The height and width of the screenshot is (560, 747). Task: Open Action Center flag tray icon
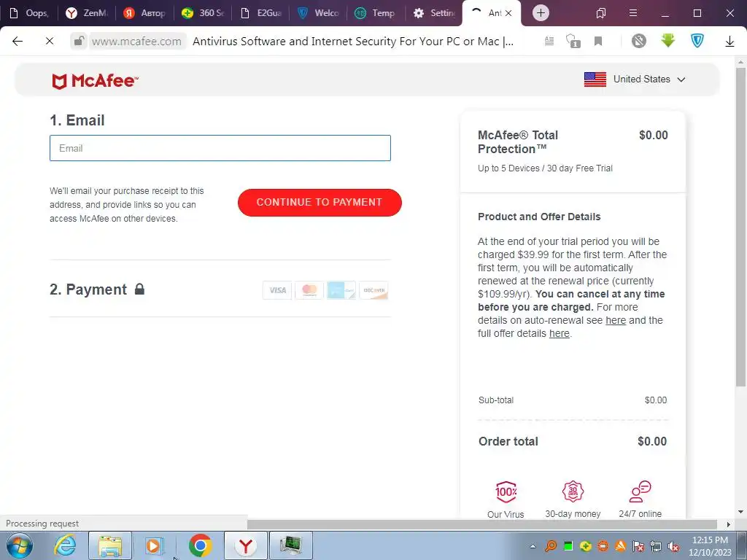(638, 547)
